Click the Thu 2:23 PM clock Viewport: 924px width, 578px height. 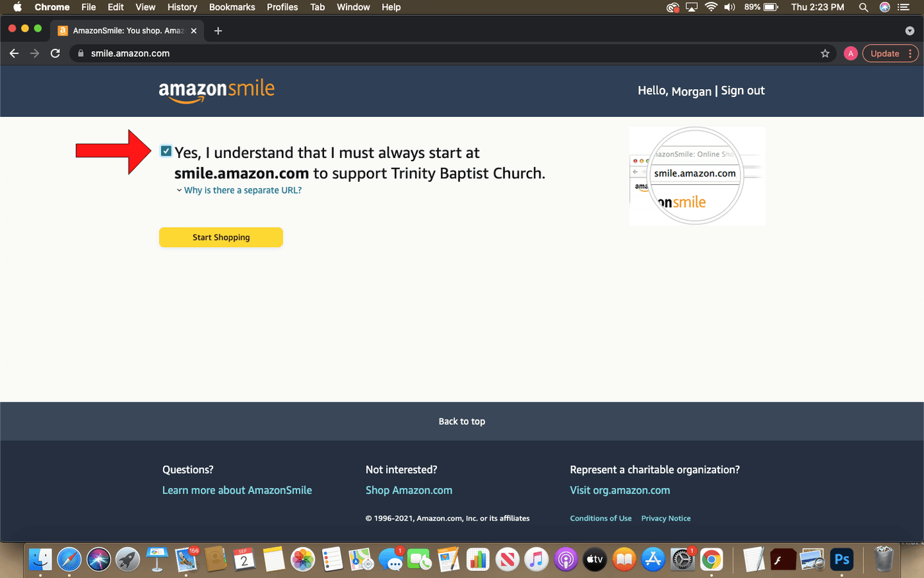click(817, 7)
